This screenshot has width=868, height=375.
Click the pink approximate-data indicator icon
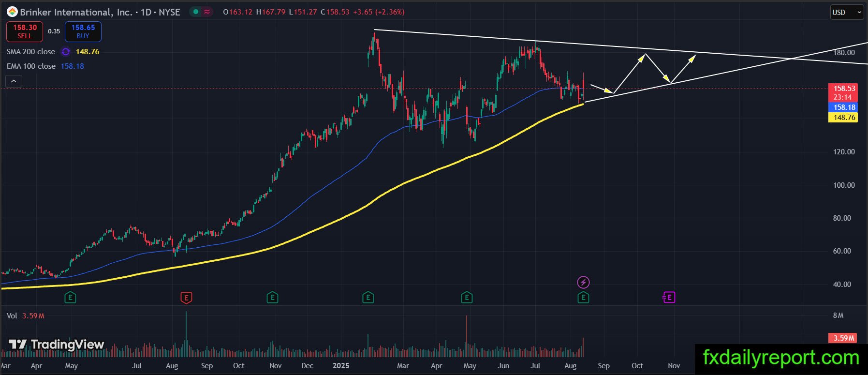(x=207, y=12)
